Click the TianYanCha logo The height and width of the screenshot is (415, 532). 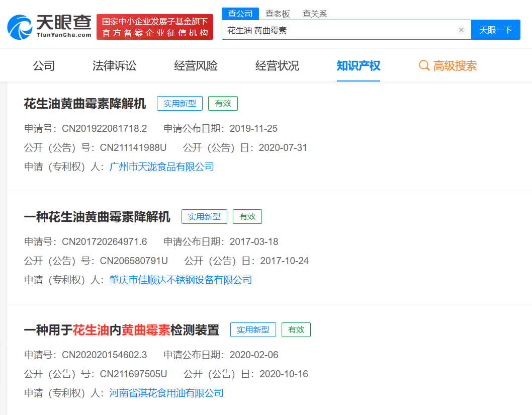(x=49, y=27)
